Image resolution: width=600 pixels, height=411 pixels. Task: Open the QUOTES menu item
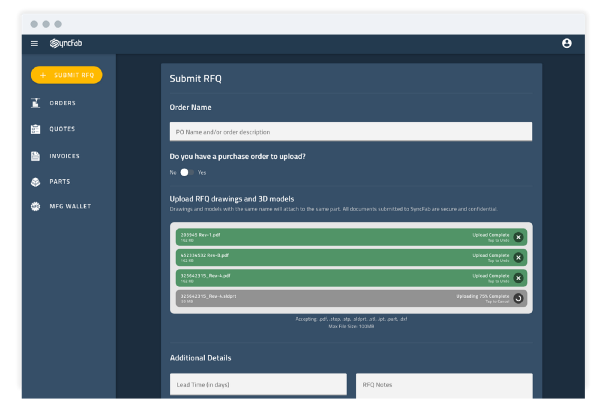coord(62,129)
